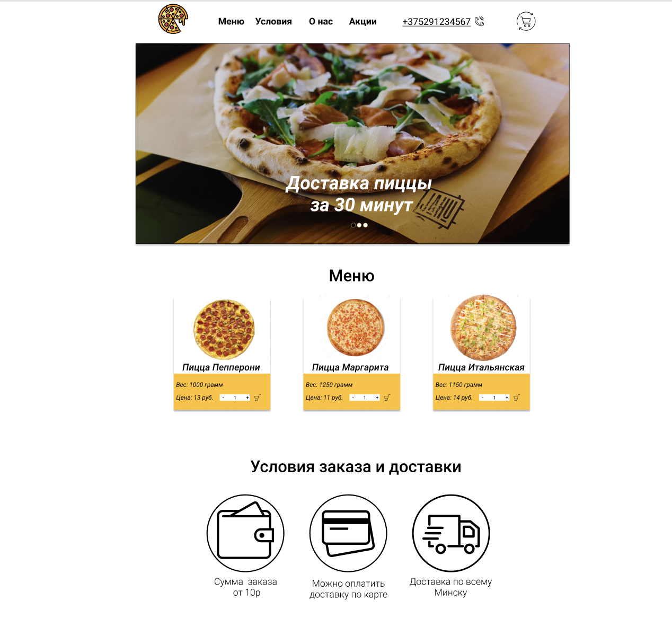Click the wallet icon for order sum
The height and width of the screenshot is (618, 672).
tap(245, 533)
